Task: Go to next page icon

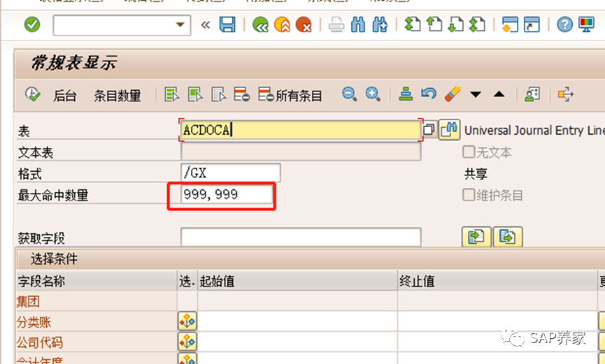Action: coord(456,24)
